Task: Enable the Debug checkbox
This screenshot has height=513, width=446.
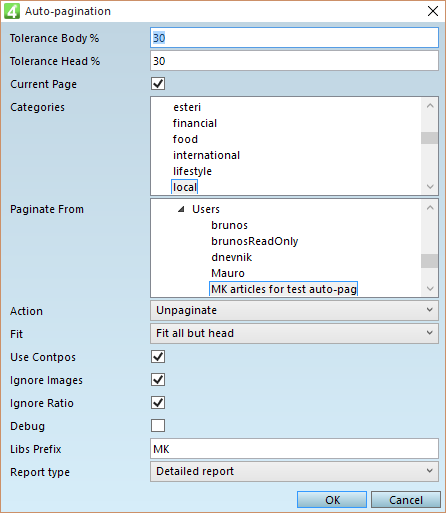Action: [158, 426]
